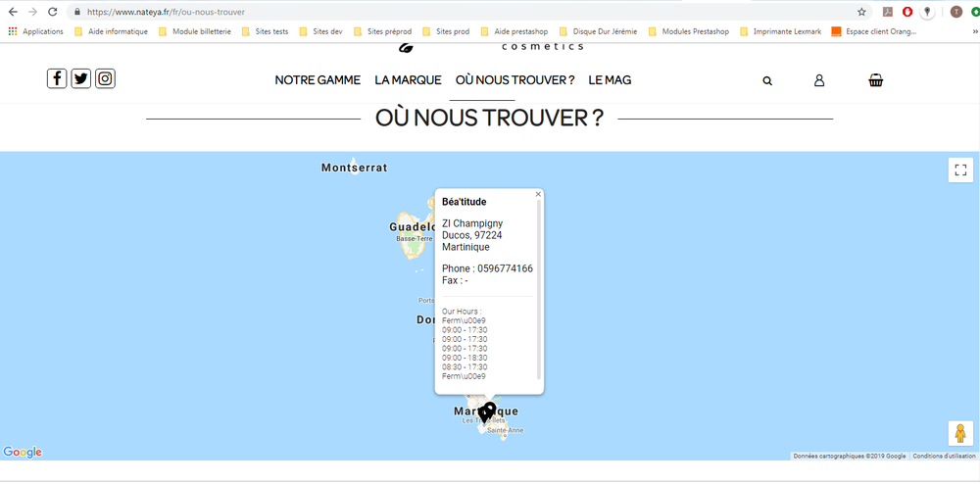Open Aide prestashop bookmark folder

(515, 31)
